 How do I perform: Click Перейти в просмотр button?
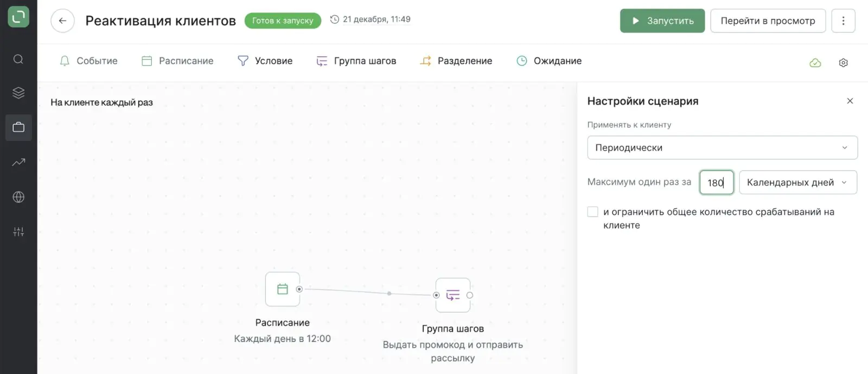768,21
